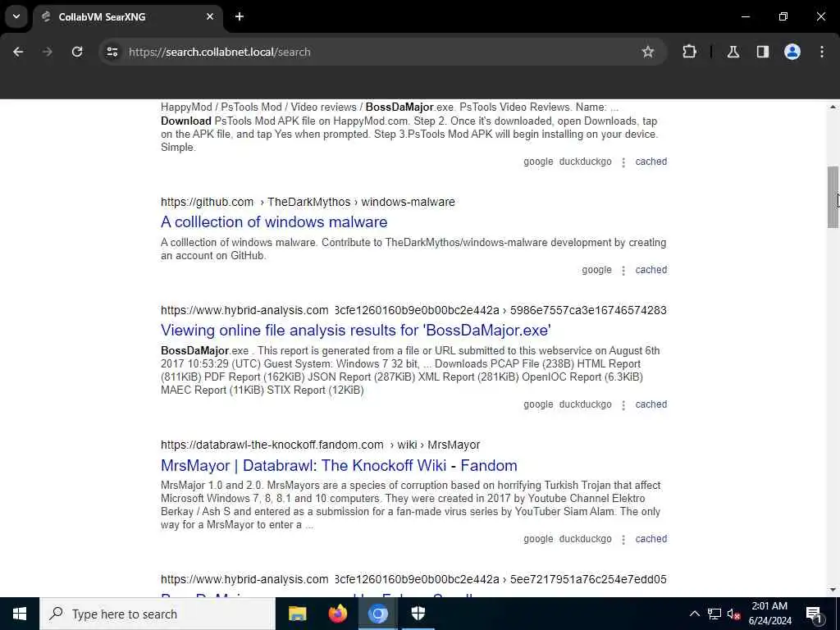Click scrollbar up arrow

point(833,107)
